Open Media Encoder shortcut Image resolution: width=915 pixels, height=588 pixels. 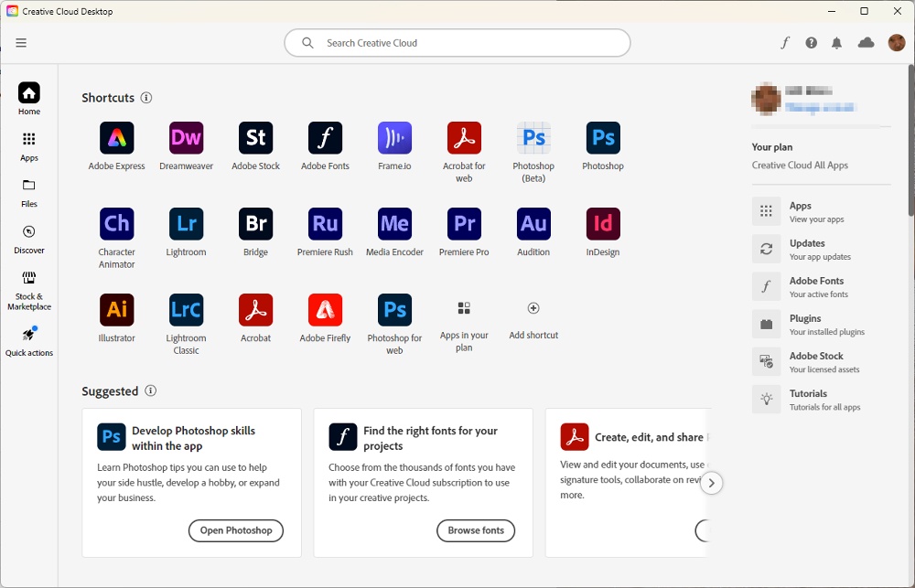point(394,224)
